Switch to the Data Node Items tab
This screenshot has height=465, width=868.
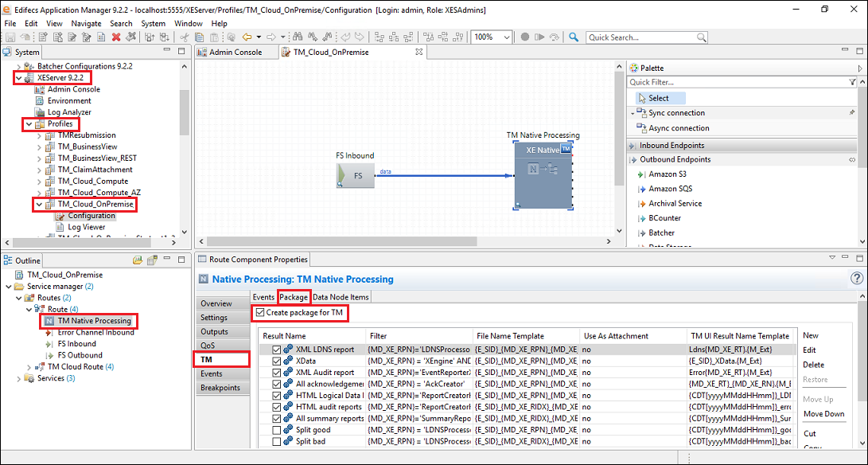point(341,297)
